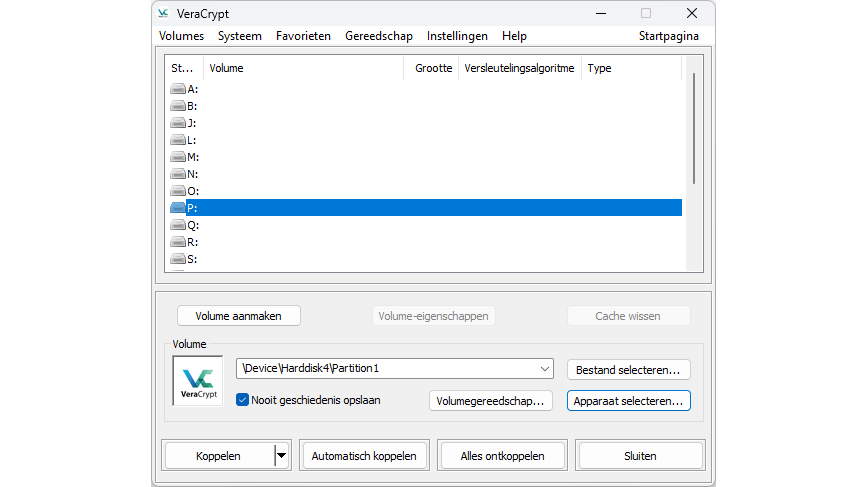Viewport: 866px width, 487px height.
Task: Open the Volumes menu
Action: tap(181, 36)
